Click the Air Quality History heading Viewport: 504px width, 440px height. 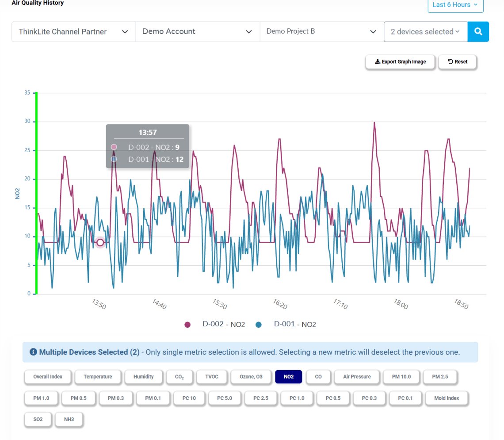38,3
